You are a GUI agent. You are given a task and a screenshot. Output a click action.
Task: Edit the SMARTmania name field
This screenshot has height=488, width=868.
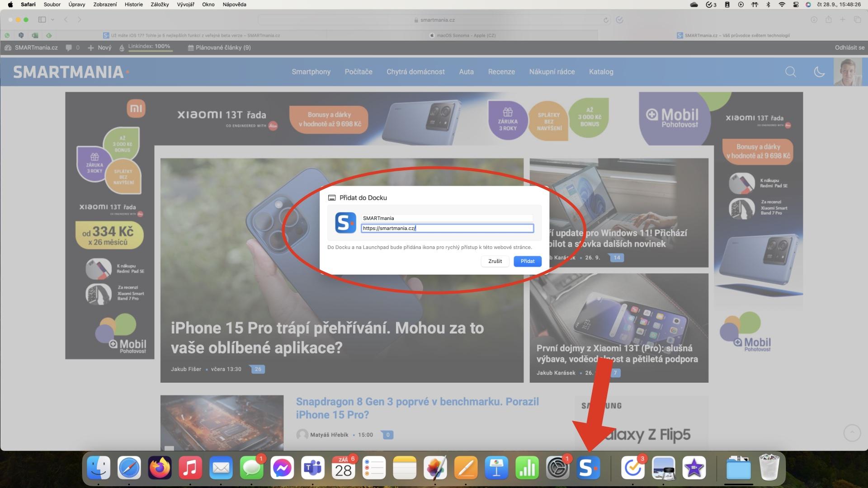pyautogui.click(x=447, y=218)
